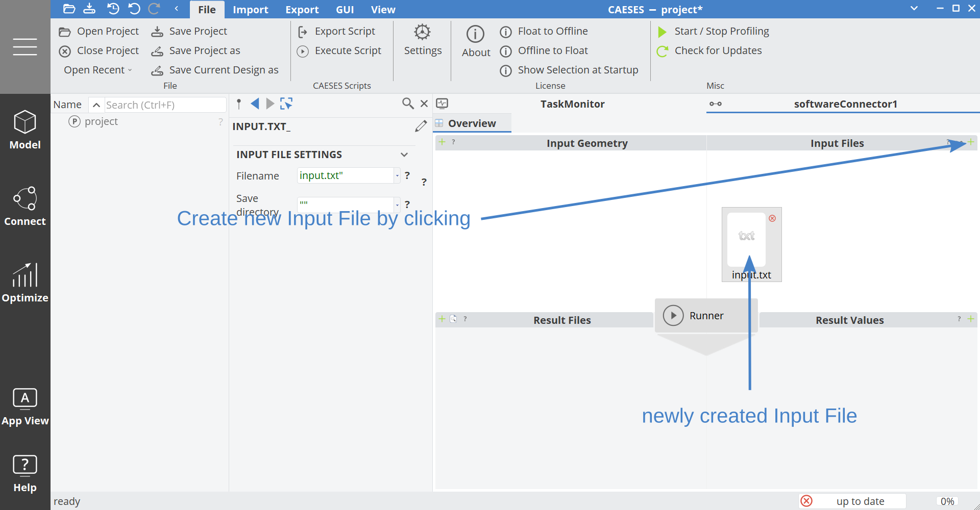Click Execute Script

(339, 50)
